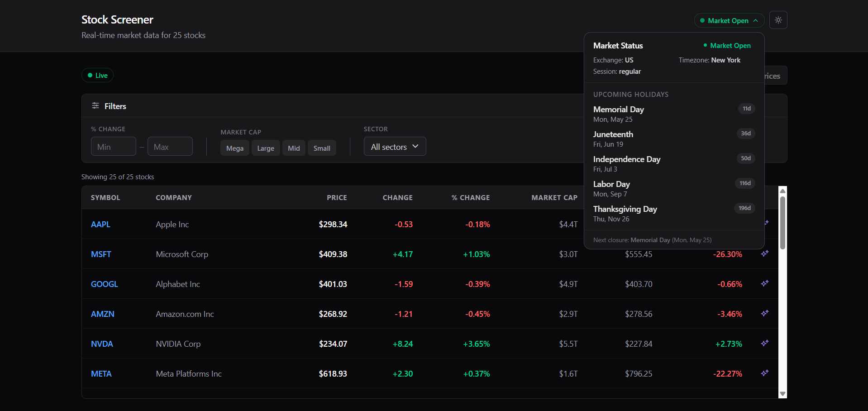Sort by the MARKET CAP column header

[x=554, y=197]
